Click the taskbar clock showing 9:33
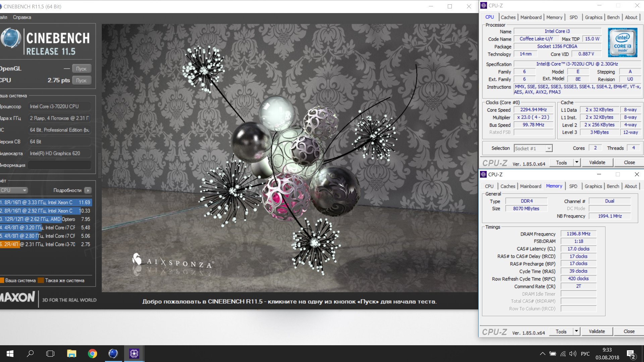644x362 pixels. [x=607, y=354]
